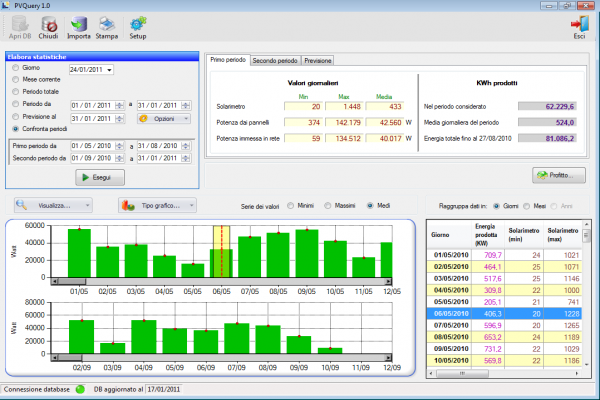Select Periodo totale option

point(15,92)
